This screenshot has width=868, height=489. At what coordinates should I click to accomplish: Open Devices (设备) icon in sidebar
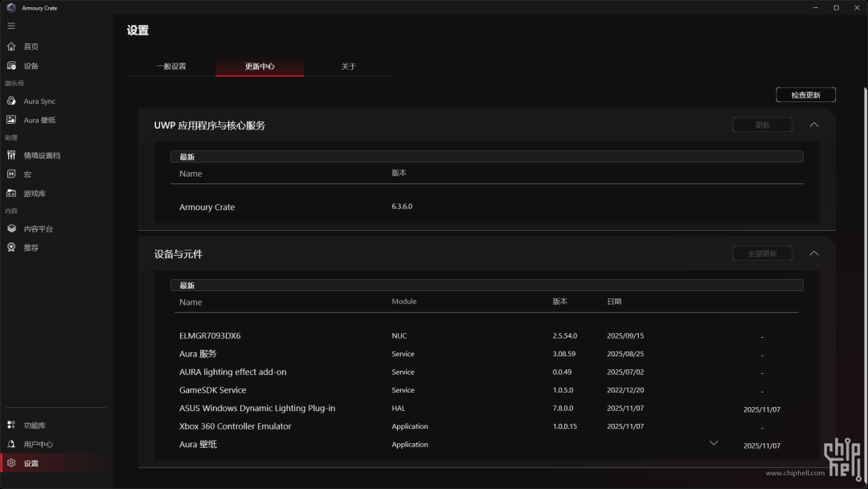[x=11, y=66]
